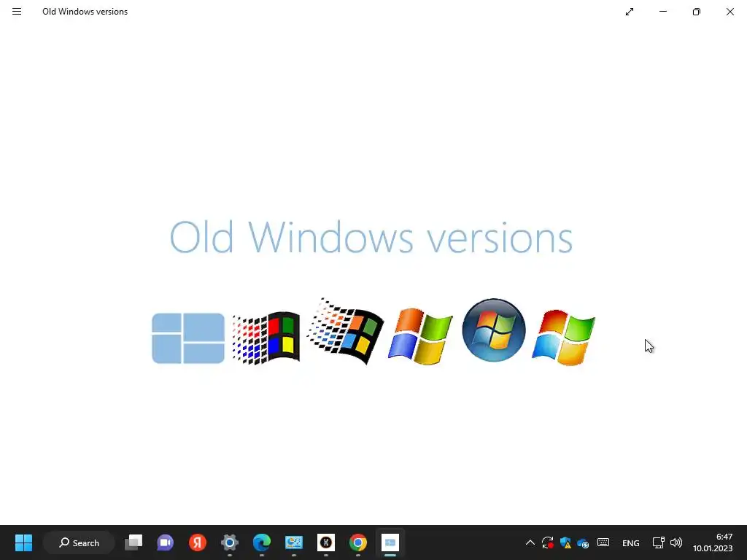Close the Old Windows versions window
Image resolution: width=747 pixels, height=560 pixels.
point(729,12)
